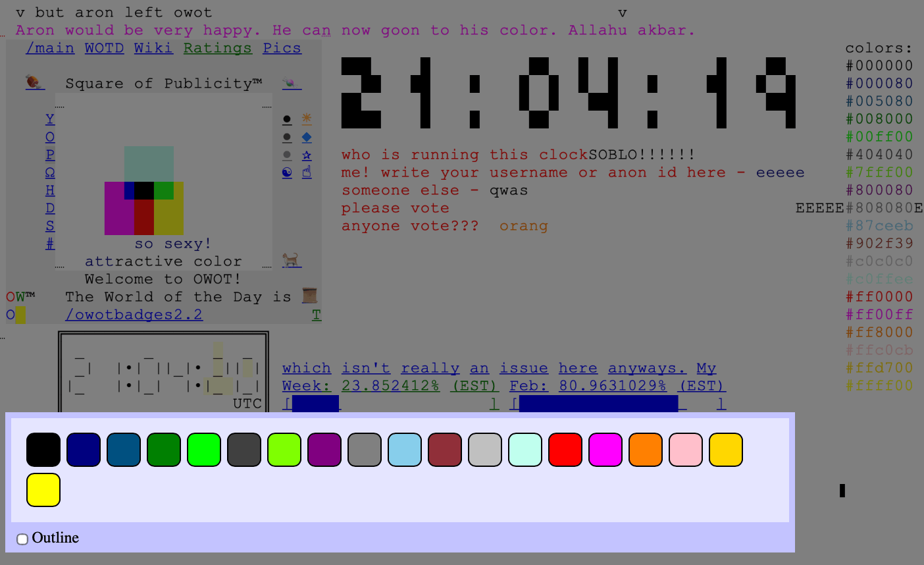Click the pointing hand symbol link

click(x=307, y=173)
